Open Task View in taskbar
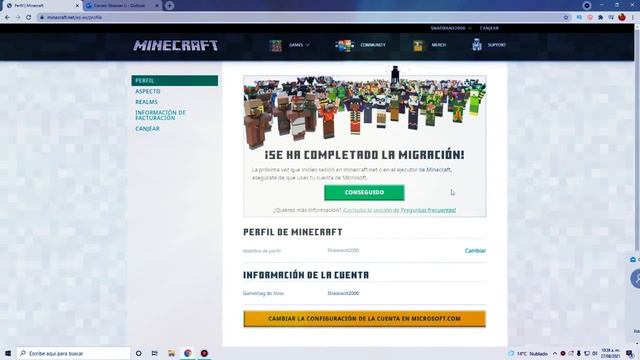 [x=155, y=353]
